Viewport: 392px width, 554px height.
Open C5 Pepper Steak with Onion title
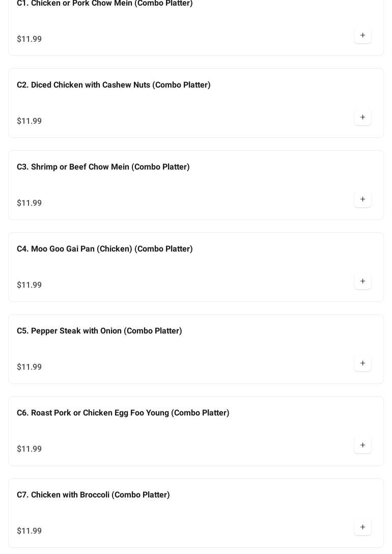pyautogui.click(x=99, y=331)
